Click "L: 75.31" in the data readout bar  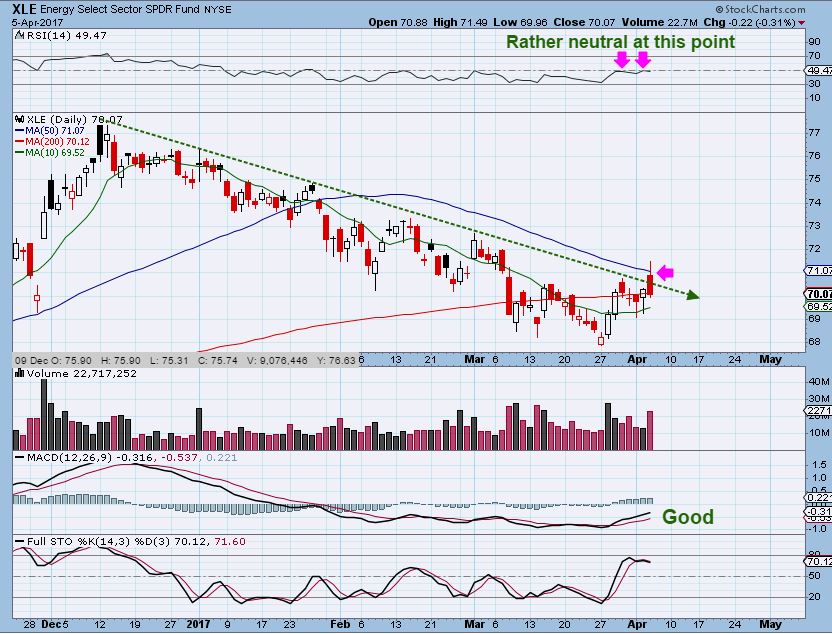pos(169,361)
